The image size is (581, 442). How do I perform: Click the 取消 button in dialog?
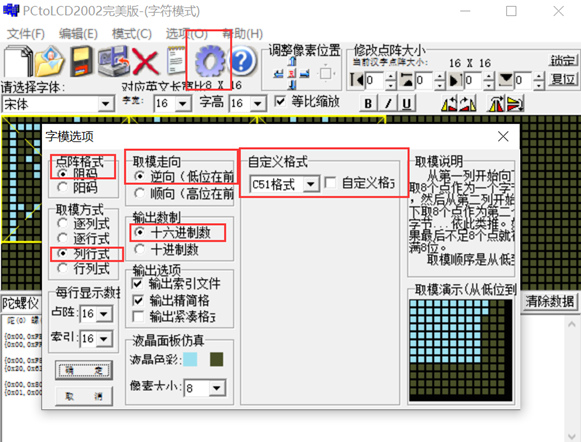tap(84, 396)
